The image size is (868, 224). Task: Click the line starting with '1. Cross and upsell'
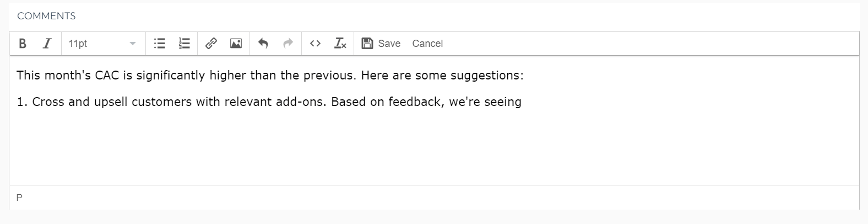(x=269, y=102)
